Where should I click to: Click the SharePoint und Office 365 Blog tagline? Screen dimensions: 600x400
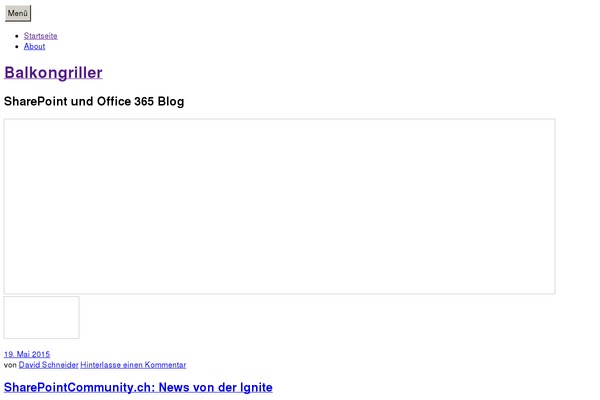[94, 101]
